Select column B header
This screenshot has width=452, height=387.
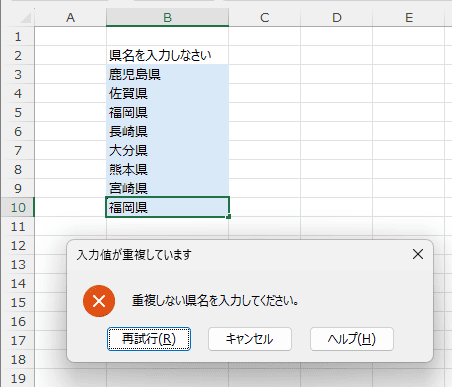click(167, 17)
